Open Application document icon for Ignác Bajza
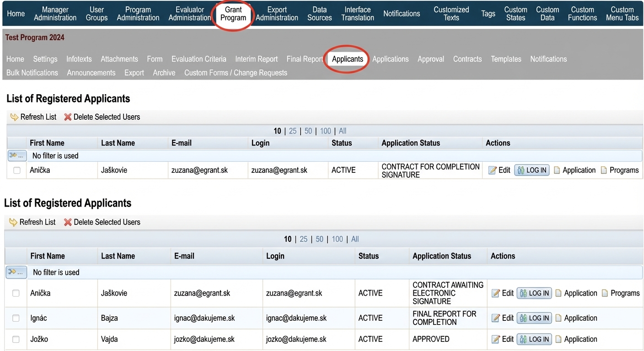The image size is (644, 351). pos(558,318)
